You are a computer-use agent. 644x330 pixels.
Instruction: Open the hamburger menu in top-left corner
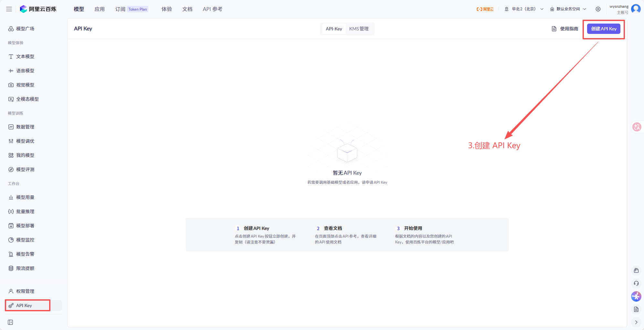(9, 9)
